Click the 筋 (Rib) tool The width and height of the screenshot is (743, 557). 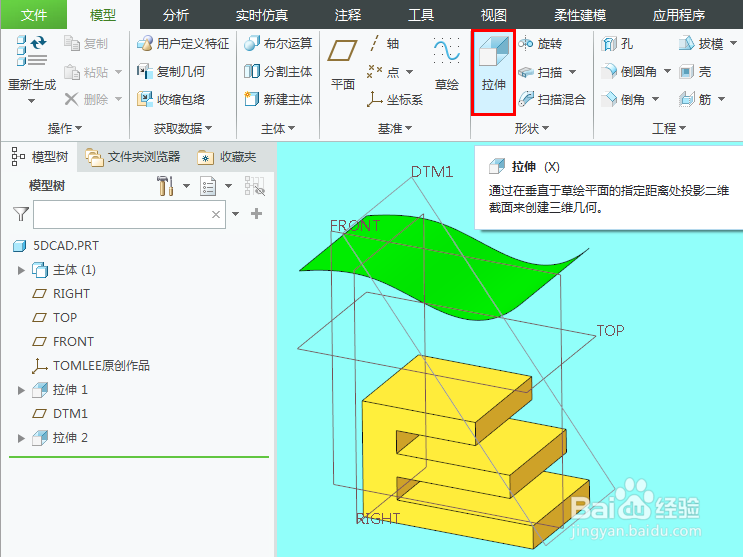[x=695, y=99]
